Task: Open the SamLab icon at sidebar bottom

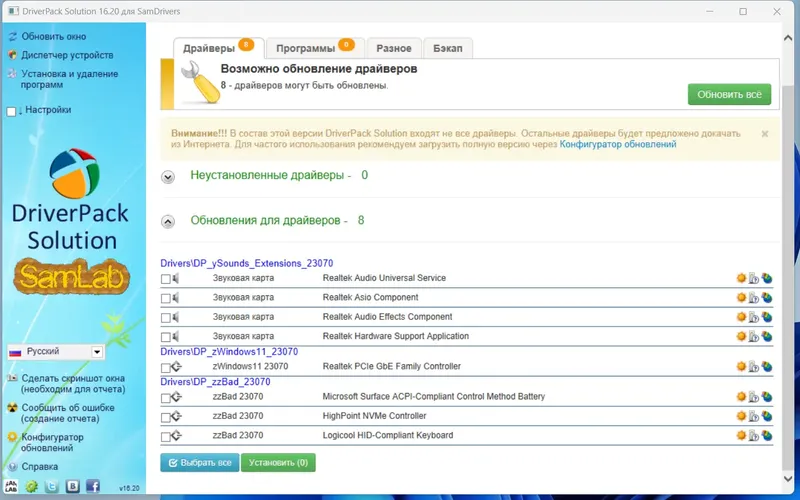Action: point(11,486)
